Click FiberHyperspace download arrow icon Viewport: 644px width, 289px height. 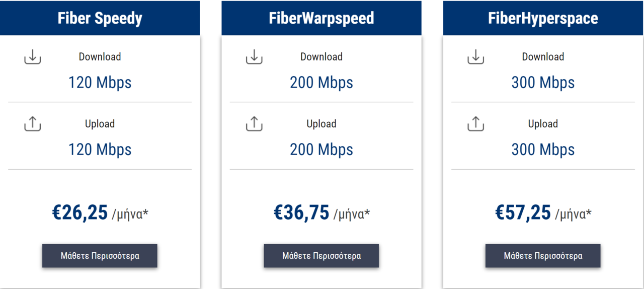(475, 57)
